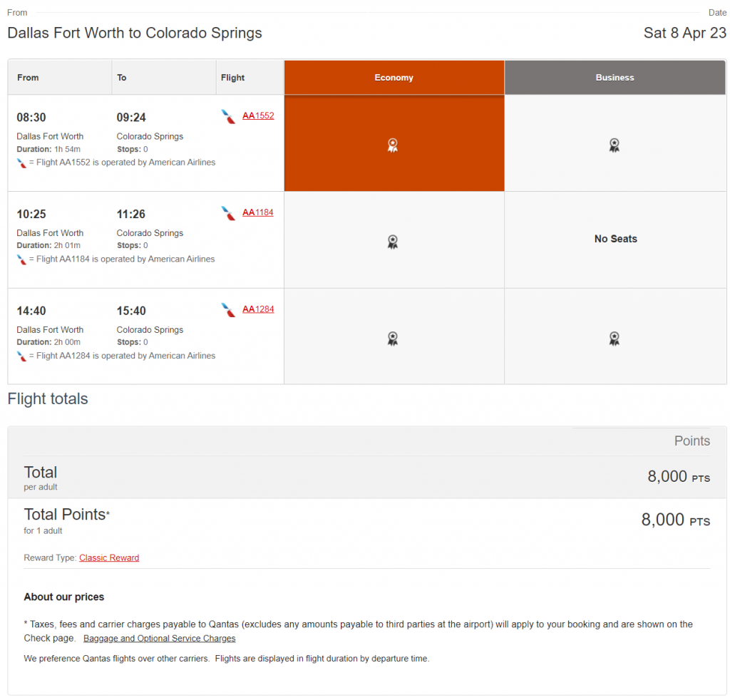Viewport: 730px width, 700px height.
Task: Click the From column header
Action: pyautogui.click(x=29, y=78)
